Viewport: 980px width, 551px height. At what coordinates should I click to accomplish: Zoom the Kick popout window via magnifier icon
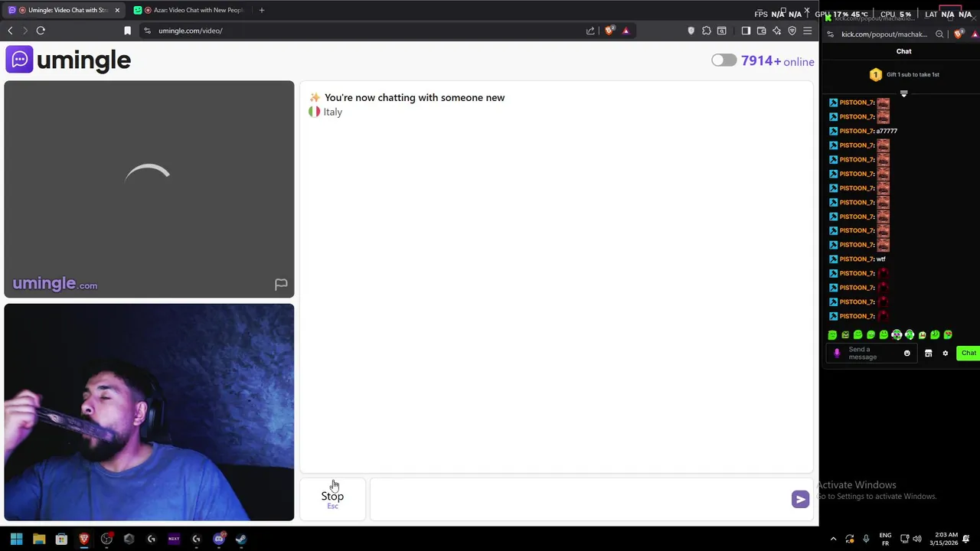pyautogui.click(x=939, y=34)
